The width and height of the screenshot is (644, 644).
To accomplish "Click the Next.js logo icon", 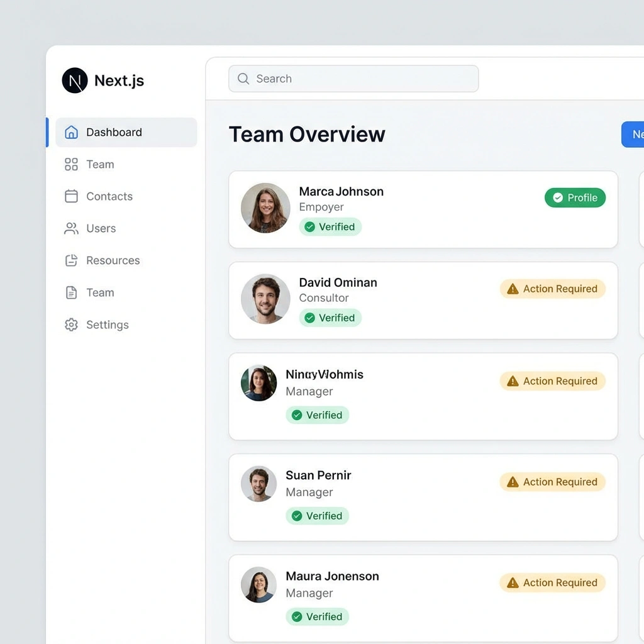I will coord(74,80).
